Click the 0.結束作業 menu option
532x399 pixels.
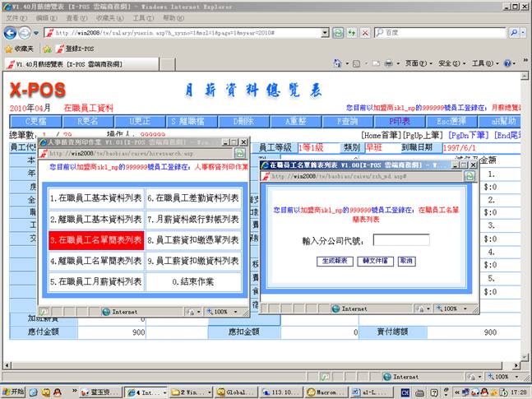pyautogui.click(x=194, y=281)
